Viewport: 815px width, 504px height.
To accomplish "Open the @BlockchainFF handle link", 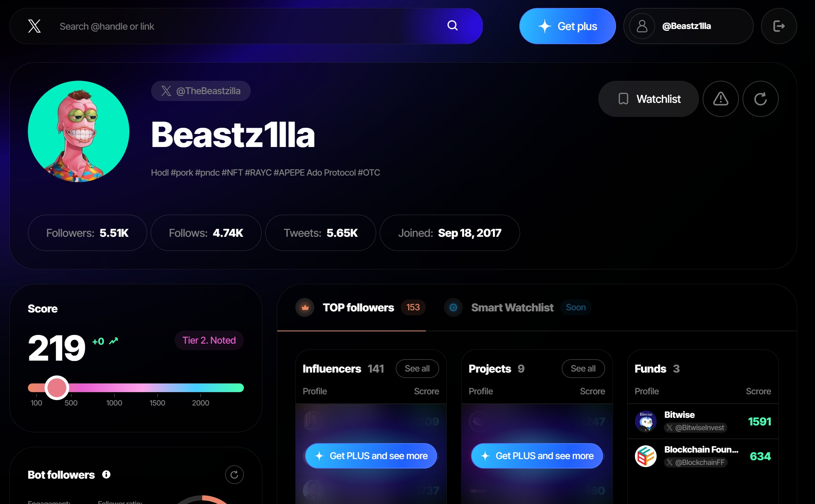I will point(695,462).
